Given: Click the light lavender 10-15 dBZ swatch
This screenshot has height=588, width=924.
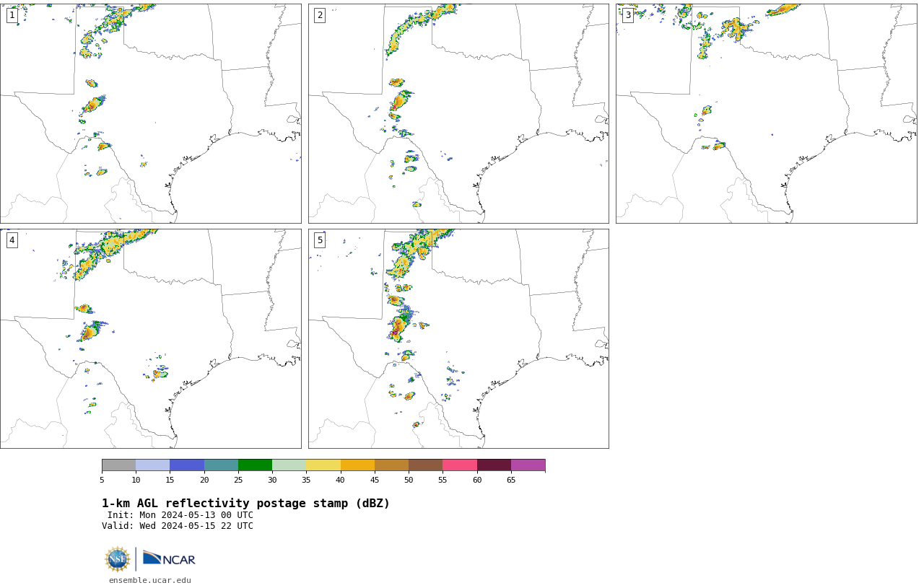Looking at the screenshot, I should pyautogui.click(x=153, y=465).
